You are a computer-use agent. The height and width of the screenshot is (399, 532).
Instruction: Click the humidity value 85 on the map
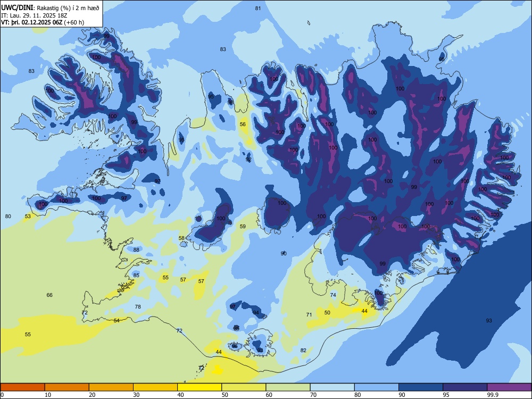(136, 275)
